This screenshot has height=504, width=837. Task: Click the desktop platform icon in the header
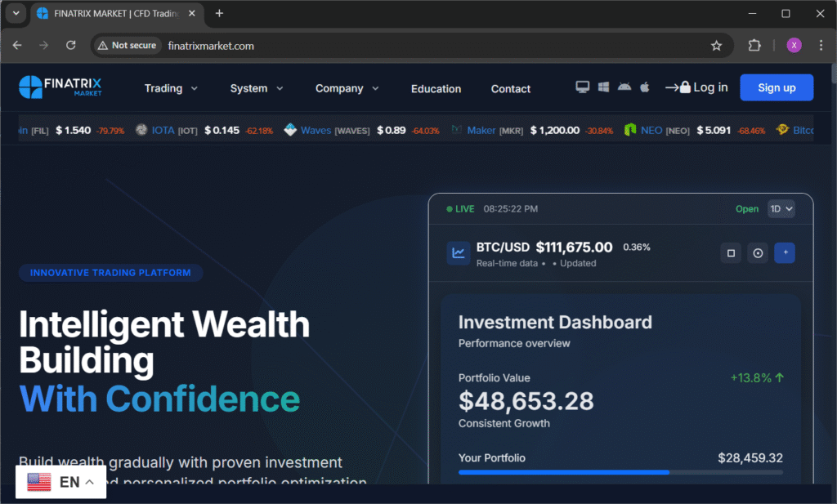click(x=581, y=87)
